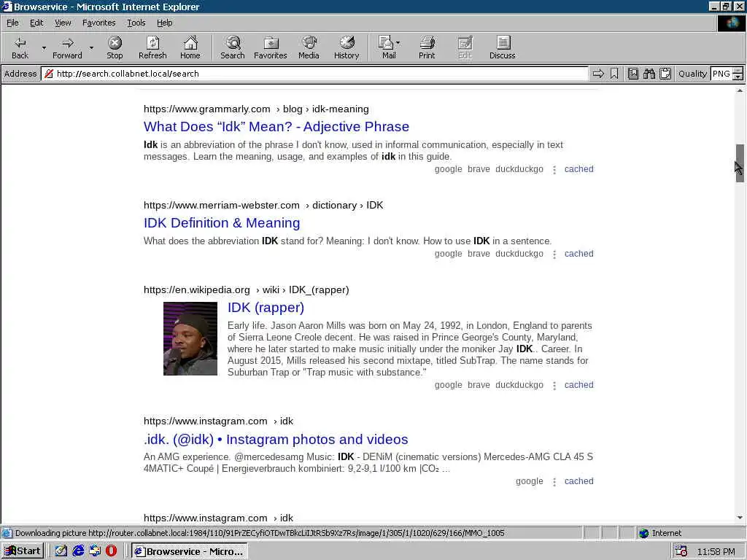747x560 pixels.
Task: Click the scrollbar up arrow
Action: pos(740,90)
